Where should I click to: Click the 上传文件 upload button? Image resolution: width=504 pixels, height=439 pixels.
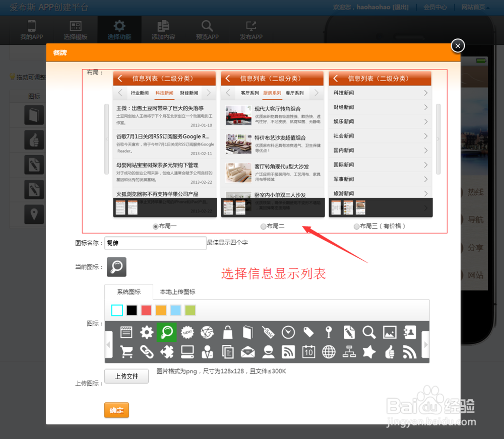coord(126,376)
